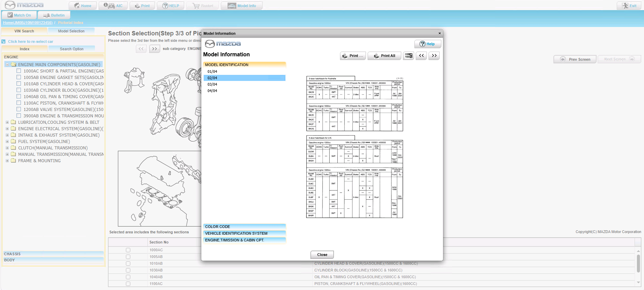
Task: Check the 1010AB CYLINDER HEAD & COVER box
Action: (19, 84)
